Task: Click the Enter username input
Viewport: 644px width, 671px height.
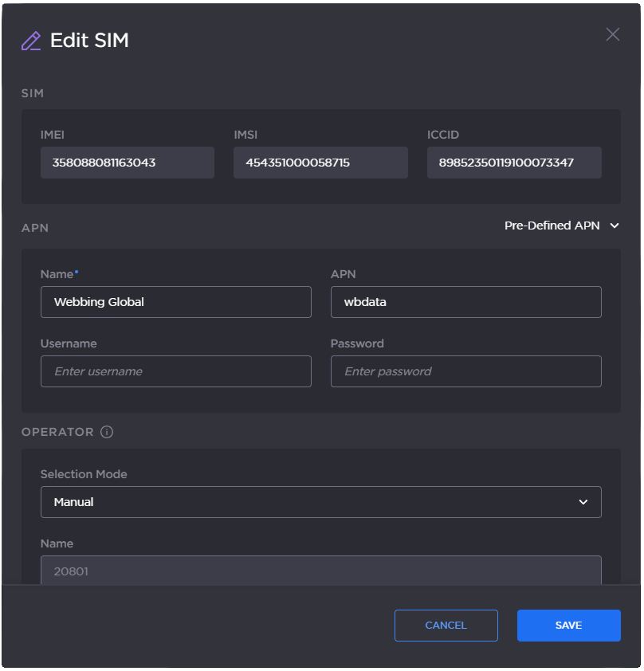Action: [x=175, y=371]
